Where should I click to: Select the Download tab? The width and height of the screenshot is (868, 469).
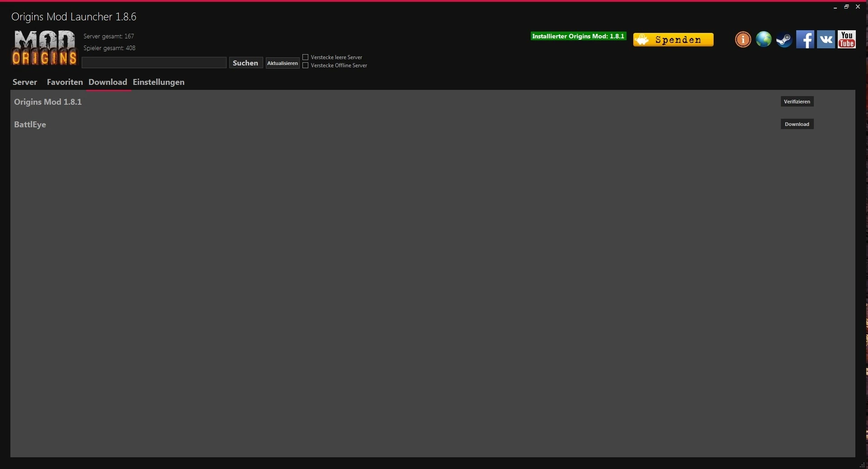(x=108, y=82)
